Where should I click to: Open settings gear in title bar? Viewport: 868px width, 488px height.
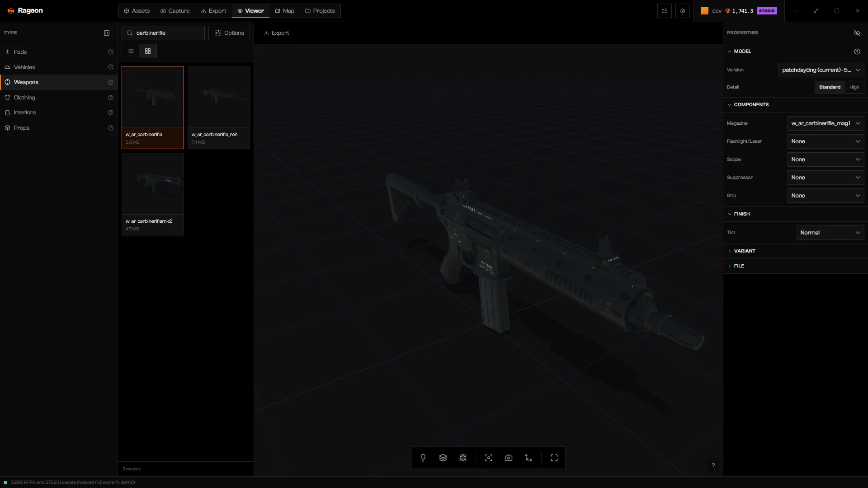(683, 11)
